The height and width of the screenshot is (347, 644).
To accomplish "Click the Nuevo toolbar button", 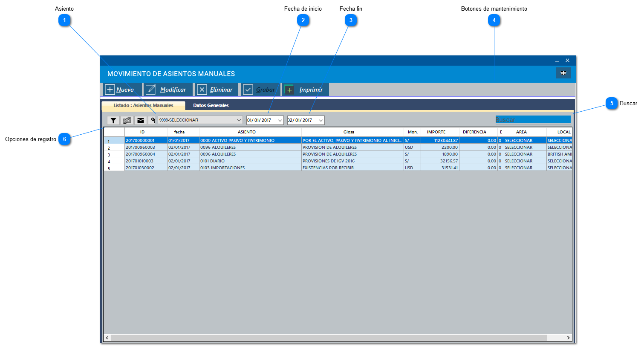I will pos(122,90).
